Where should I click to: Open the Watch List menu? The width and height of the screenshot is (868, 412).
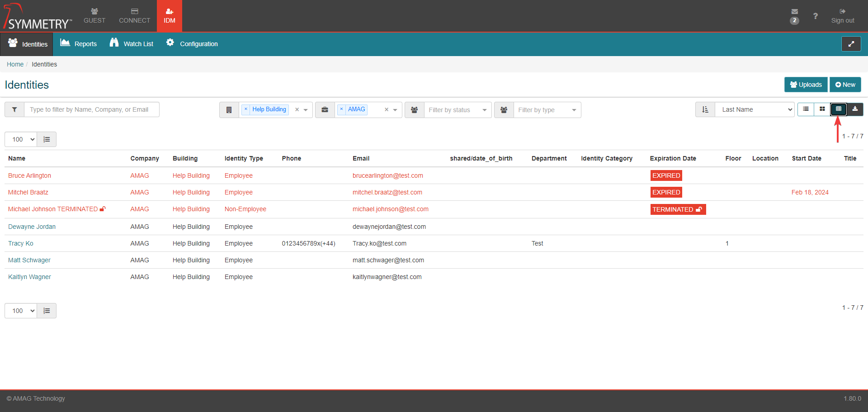[132, 44]
